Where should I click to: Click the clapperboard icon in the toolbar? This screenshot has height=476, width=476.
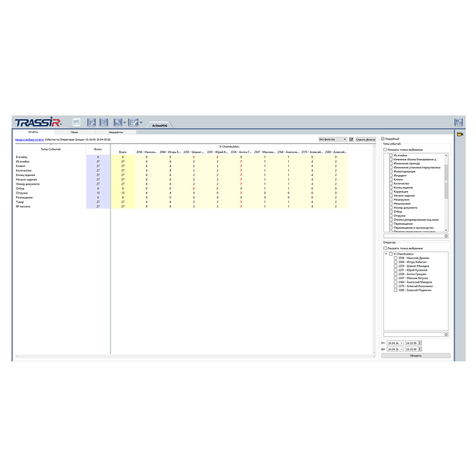point(77,123)
